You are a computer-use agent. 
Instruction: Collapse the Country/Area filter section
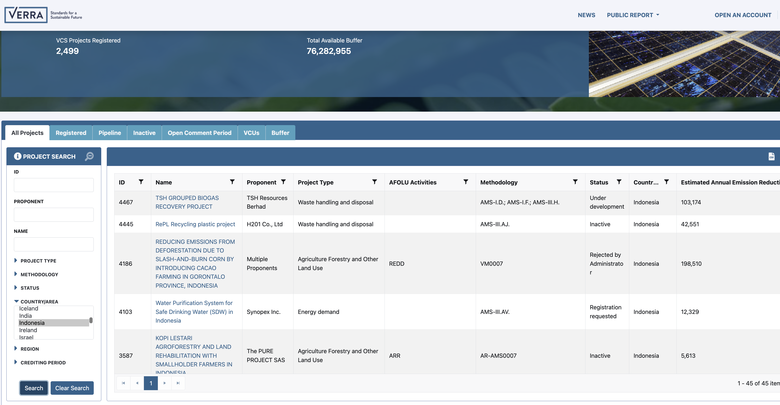click(36, 302)
